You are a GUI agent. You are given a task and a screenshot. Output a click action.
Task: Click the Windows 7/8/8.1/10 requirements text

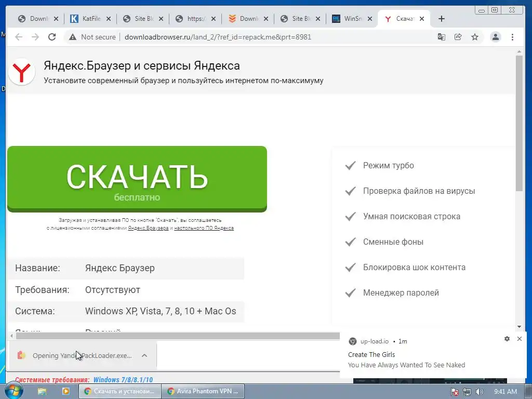[x=123, y=380]
